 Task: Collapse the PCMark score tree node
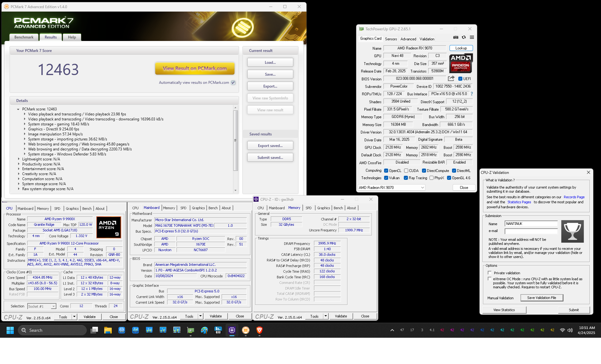tap(18, 109)
